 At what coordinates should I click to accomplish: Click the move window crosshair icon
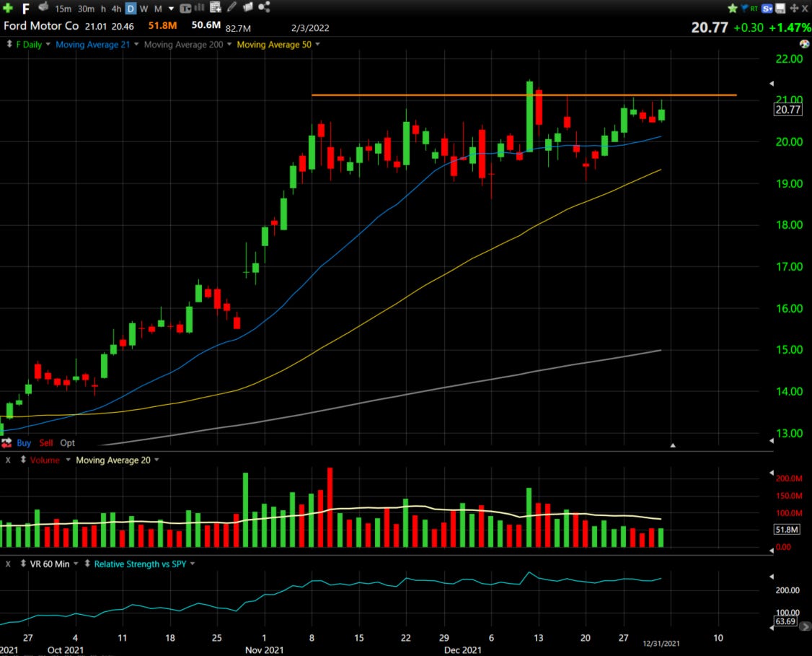pyautogui.click(x=793, y=8)
